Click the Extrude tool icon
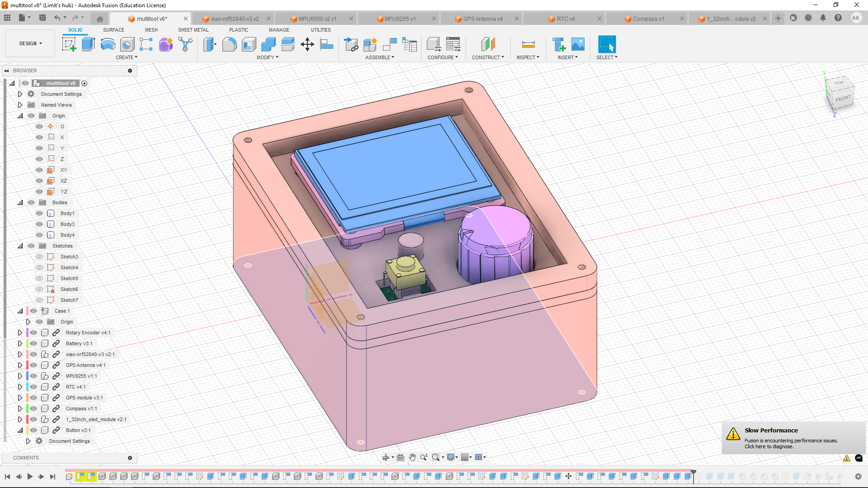This screenshot has width=868, height=488. tap(88, 44)
